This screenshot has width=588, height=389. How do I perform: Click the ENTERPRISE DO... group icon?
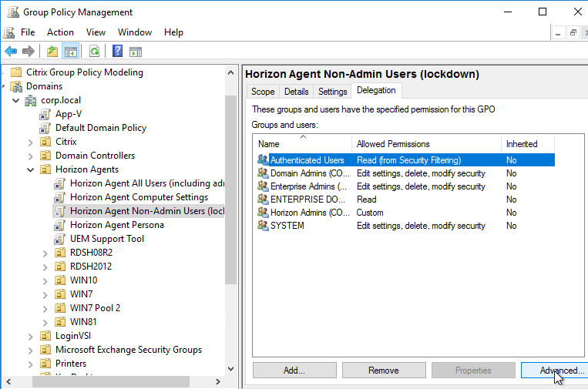tap(263, 199)
